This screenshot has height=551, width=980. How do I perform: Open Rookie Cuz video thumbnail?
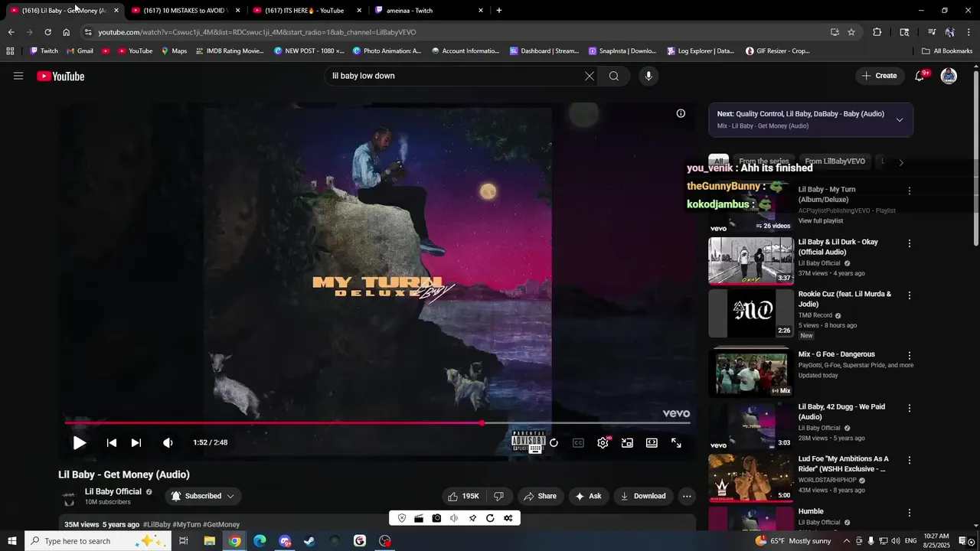pyautogui.click(x=751, y=313)
